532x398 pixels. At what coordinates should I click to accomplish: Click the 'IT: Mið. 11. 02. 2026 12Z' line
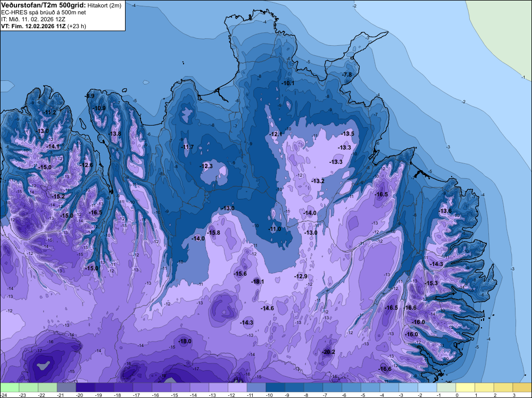pos(33,19)
